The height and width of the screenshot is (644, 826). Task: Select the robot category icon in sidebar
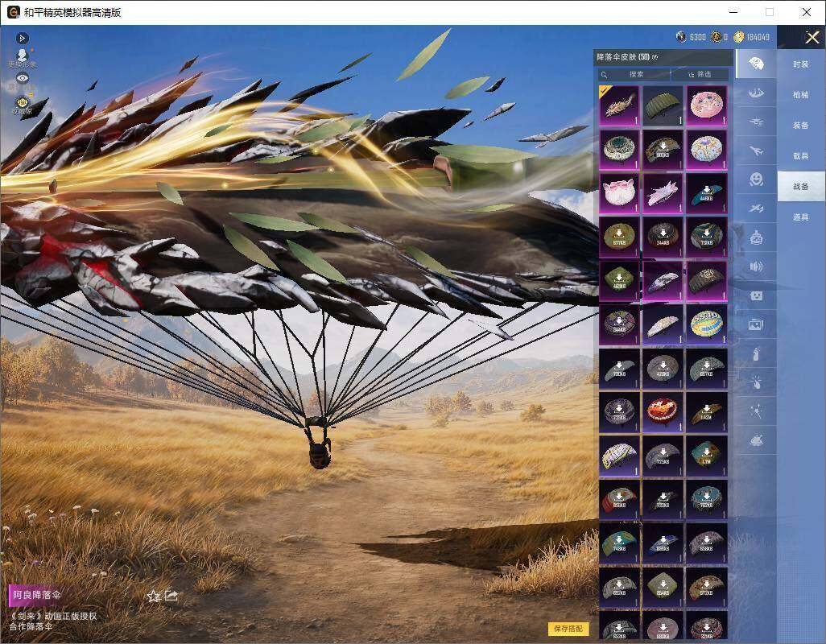pyautogui.click(x=756, y=237)
